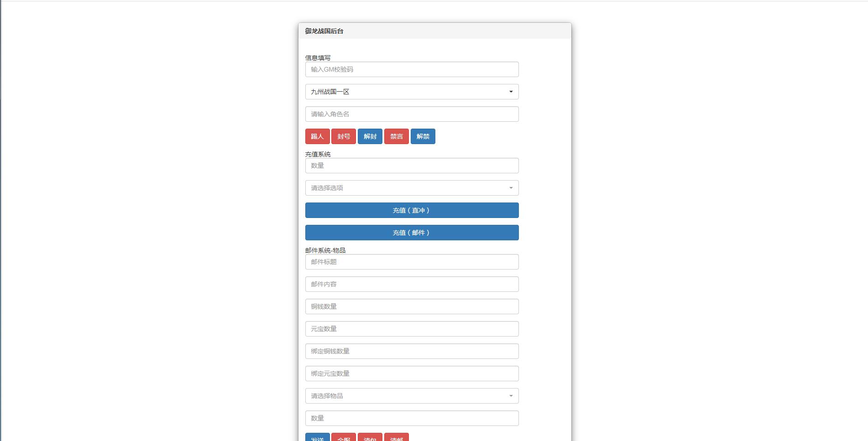Click the 充值（邮件）button
The width and height of the screenshot is (868, 441).
pos(412,233)
